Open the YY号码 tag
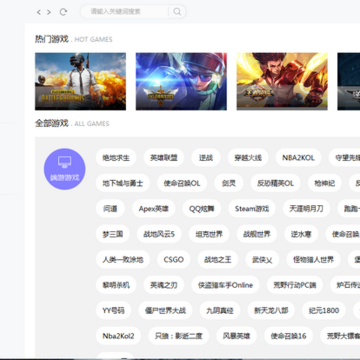The height and width of the screenshot is (360, 360). (x=113, y=310)
